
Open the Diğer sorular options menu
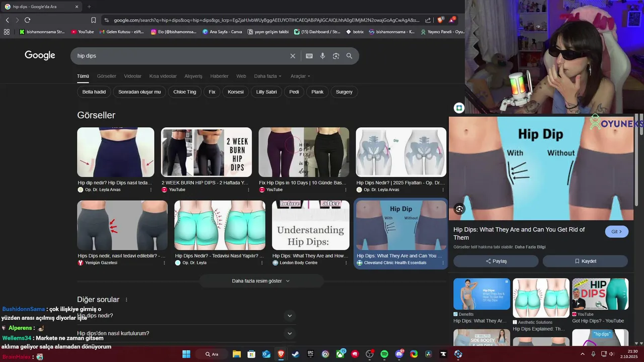(x=126, y=300)
